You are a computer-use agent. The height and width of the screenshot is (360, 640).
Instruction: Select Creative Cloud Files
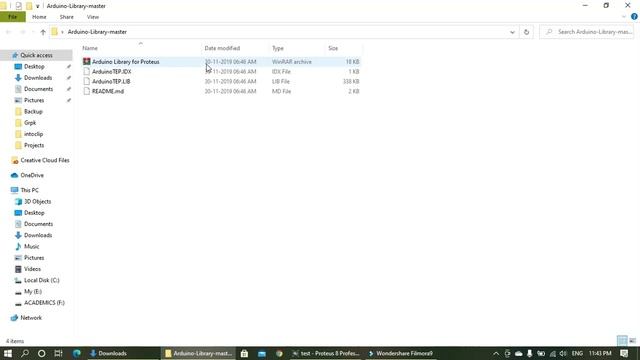pyautogui.click(x=44, y=160)
